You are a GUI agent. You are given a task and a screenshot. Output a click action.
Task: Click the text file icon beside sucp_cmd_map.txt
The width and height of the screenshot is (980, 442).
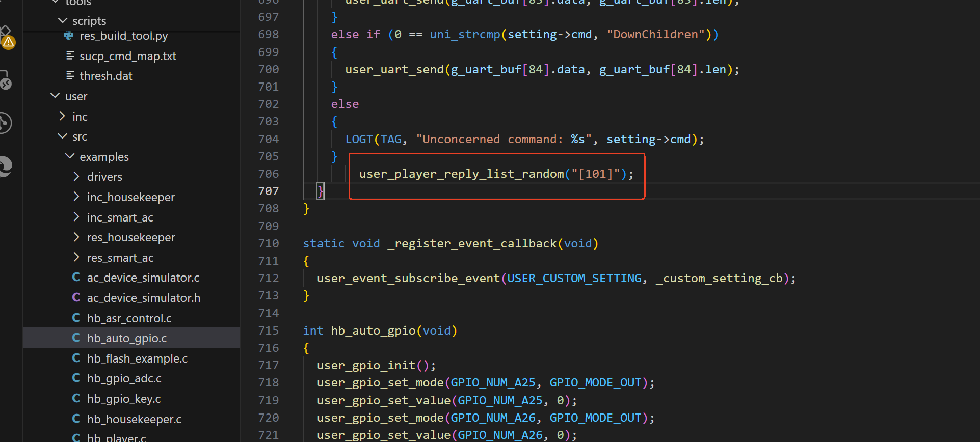click(70, 56)
